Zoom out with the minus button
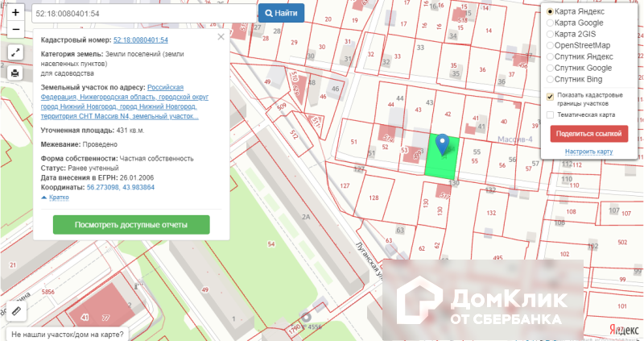Image resolution: width=644 pixels, height=341 pixels. tap(15, 30)
